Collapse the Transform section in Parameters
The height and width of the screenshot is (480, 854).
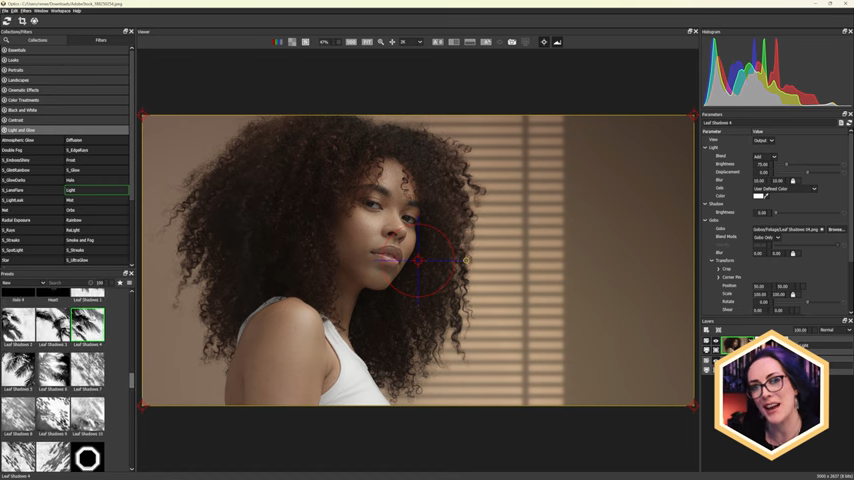click(713, 260)
